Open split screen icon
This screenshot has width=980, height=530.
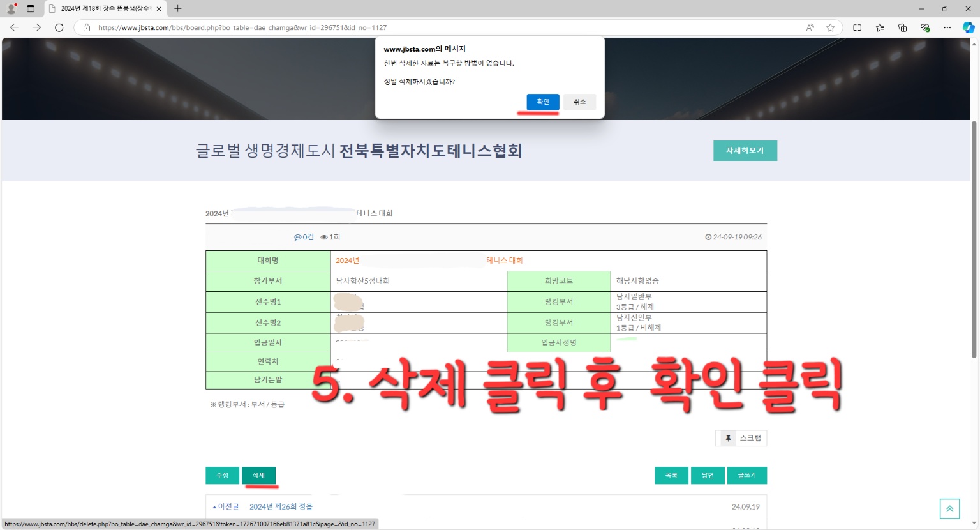[x=857, y=27]
